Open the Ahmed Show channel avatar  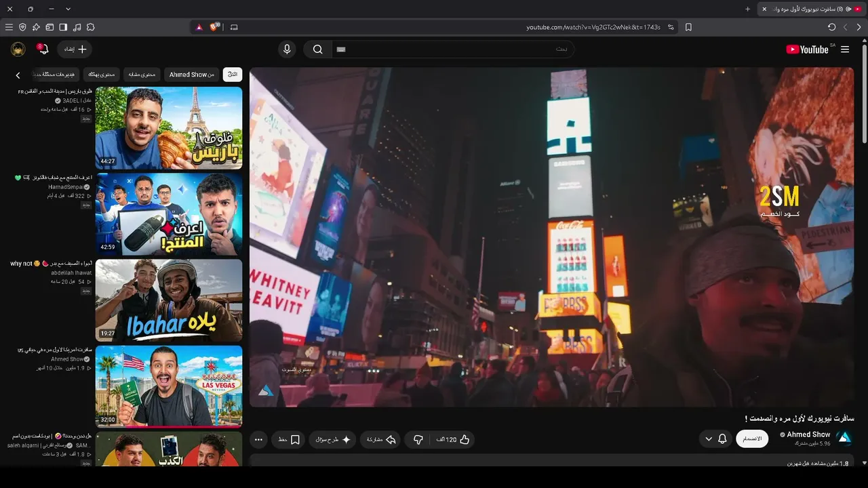click(844, 439)
